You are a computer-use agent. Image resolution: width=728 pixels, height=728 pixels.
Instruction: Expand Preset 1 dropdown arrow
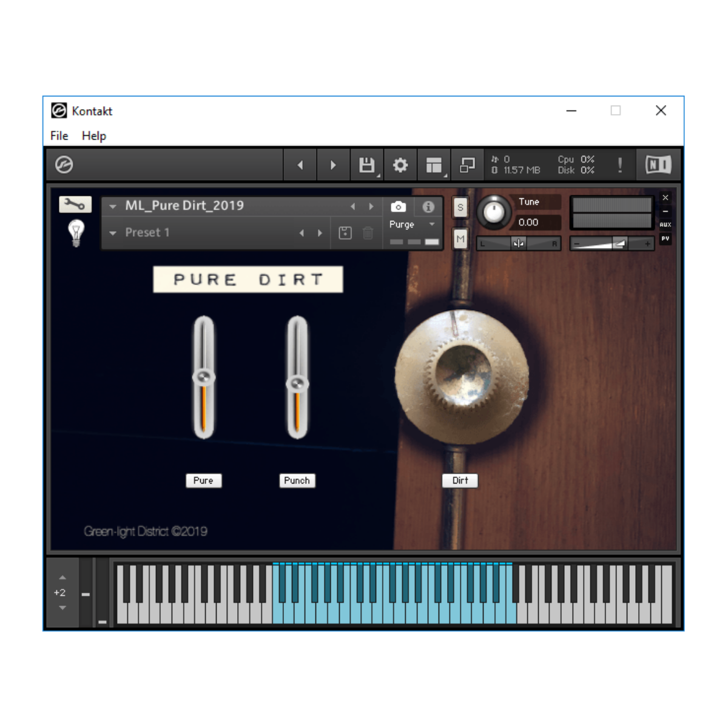(113, 233)
